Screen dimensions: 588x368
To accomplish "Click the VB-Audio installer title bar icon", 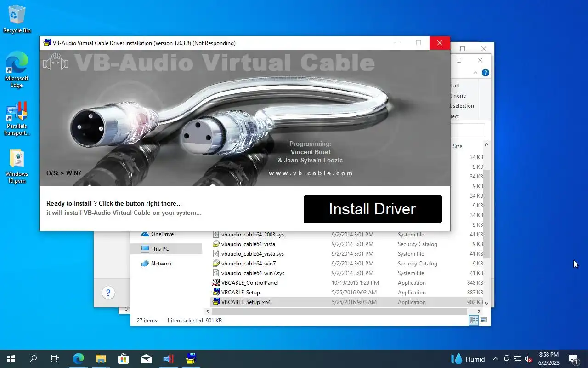I will click(47, 43).
